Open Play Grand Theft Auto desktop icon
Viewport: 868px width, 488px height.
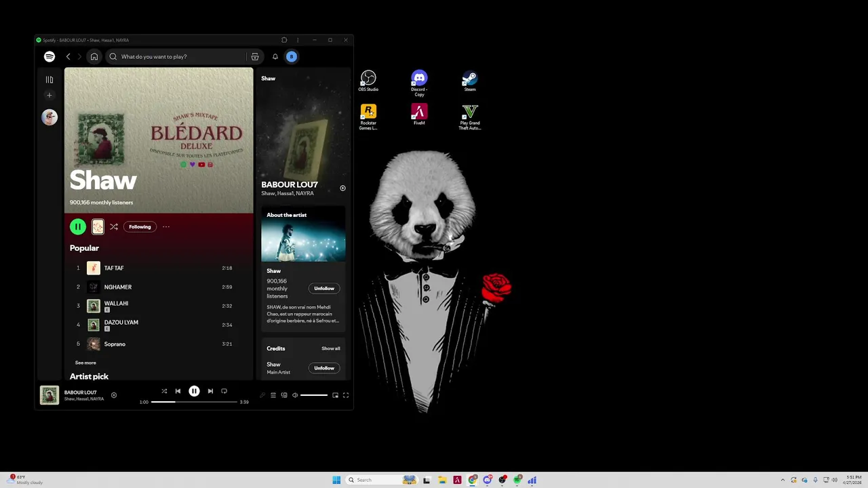(470, 117)
